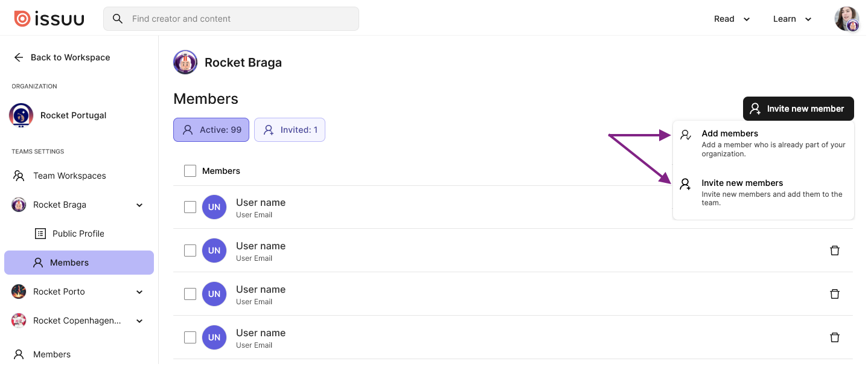Delete the third user with the trash icon

pyautogui.click(x=835, y=294)
